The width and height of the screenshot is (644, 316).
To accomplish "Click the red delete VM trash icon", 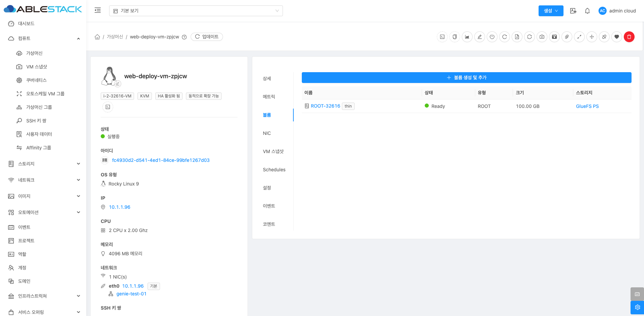I will [x=629, y=37].
